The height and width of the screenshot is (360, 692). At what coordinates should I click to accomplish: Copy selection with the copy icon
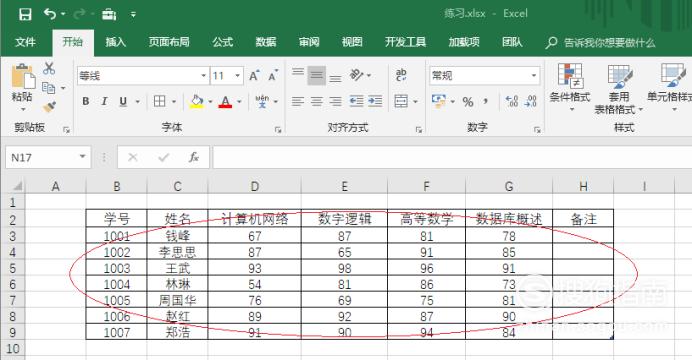[49, 88]
